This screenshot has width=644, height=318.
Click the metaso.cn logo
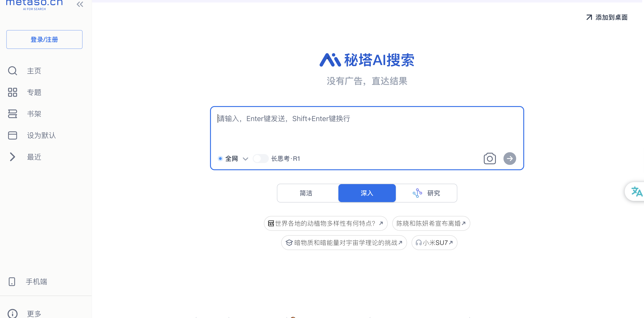click(35, 4)
